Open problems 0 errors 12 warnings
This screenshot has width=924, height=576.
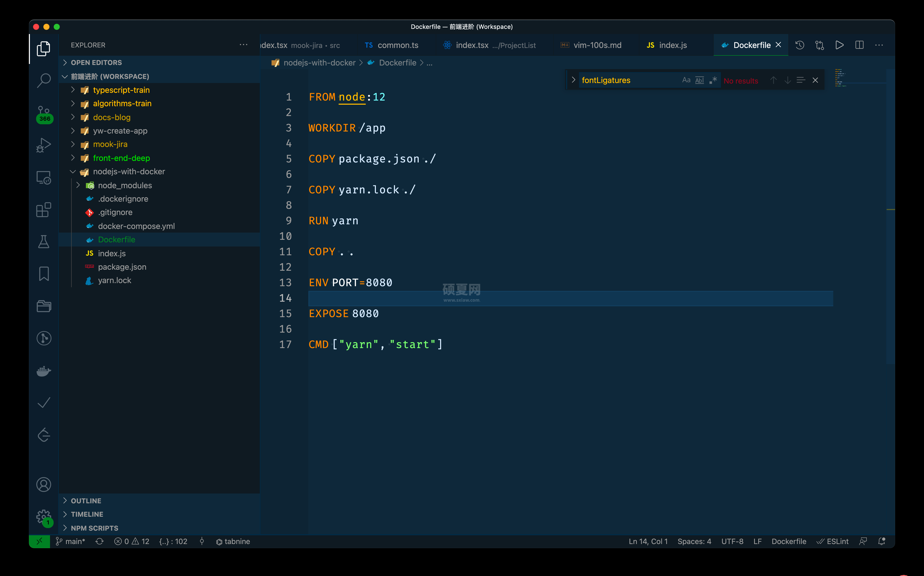131,541
